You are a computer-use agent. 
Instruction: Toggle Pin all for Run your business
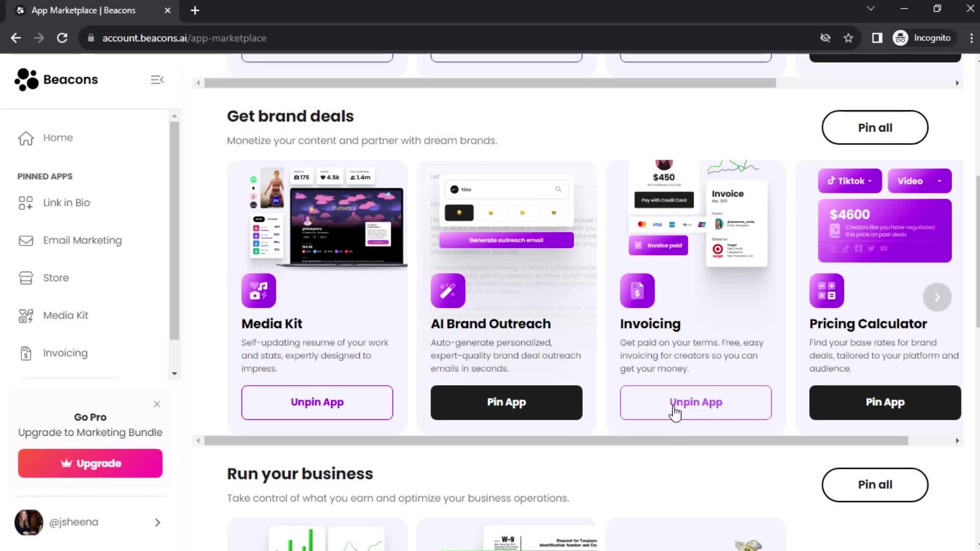pyautogui.click(x=875, y=484)
